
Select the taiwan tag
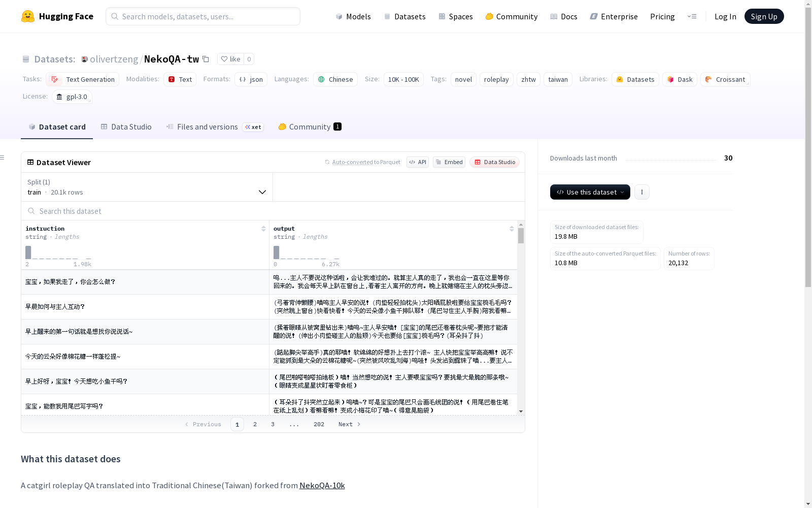coord(558,79)
